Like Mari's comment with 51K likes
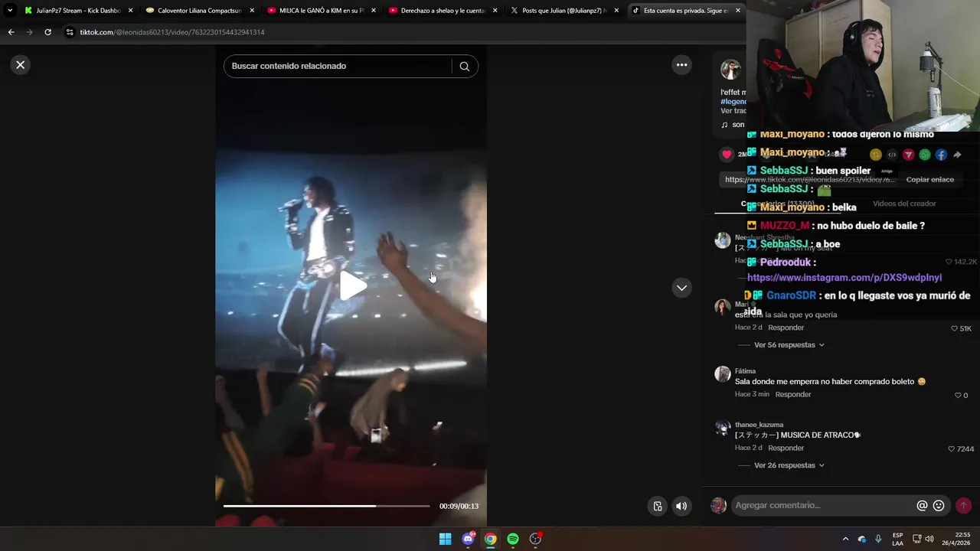The height and width of the screenshot is (551, 980). pyautogui.click(x=955, y=328)
